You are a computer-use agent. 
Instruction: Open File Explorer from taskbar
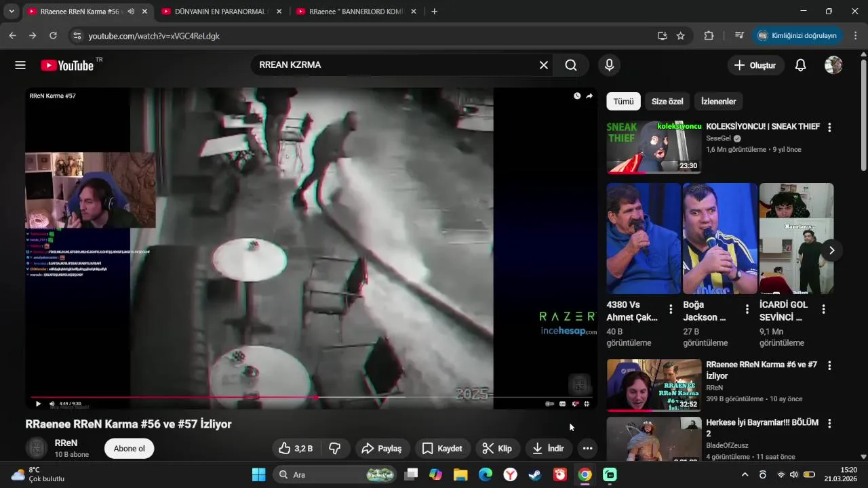[460, 474]
